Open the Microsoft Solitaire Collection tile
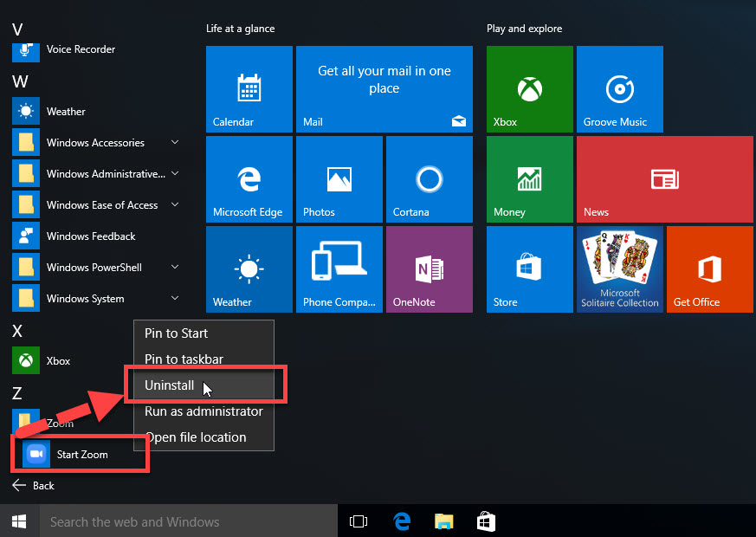The image size is (756, 537). (619, 269)
